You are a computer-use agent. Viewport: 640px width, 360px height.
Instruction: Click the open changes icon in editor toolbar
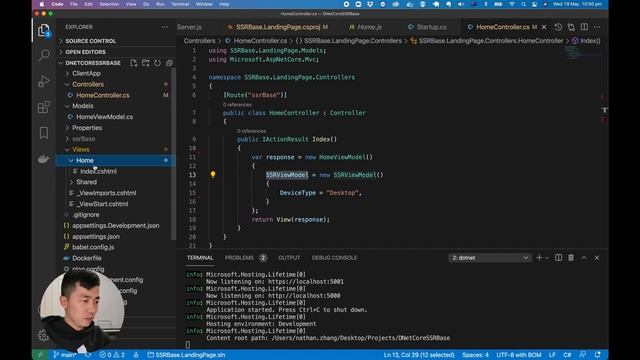(571, 27)
